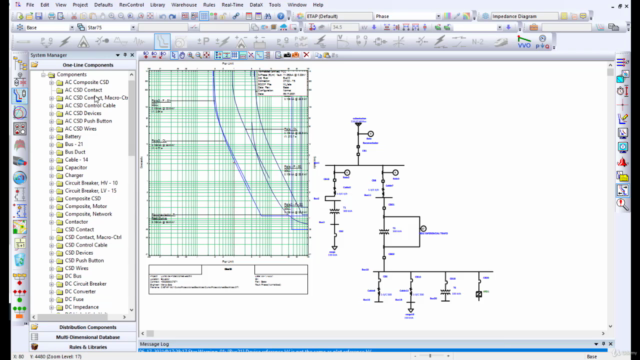
Task: Click the zoom in magnifier in Star toolbar
Action: point(190,55)
